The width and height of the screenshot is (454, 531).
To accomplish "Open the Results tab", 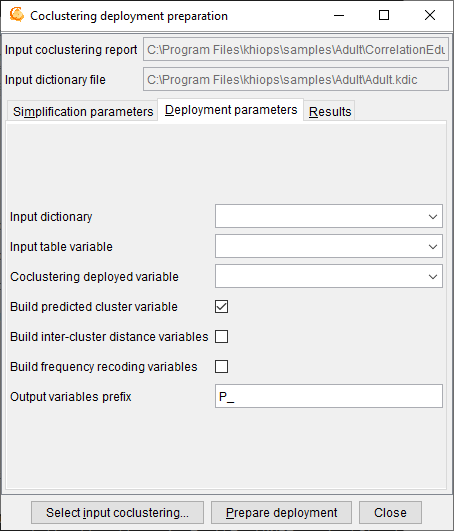I will click(x=330, y=111).
